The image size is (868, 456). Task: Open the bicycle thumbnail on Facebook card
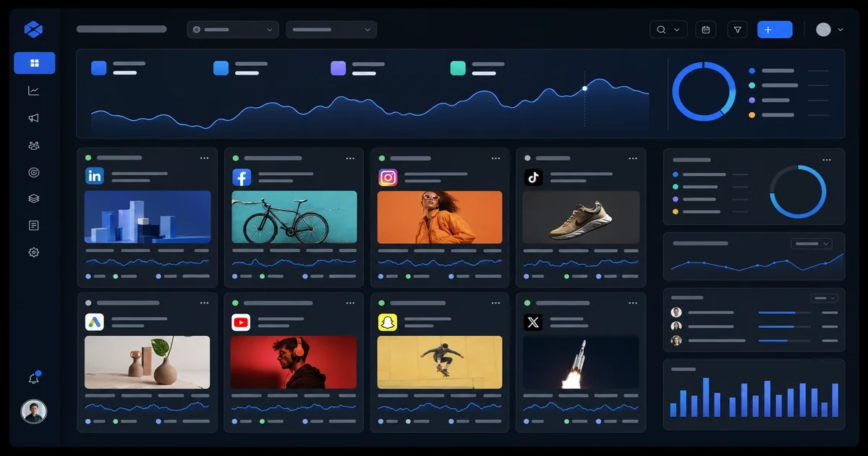click(294, 217)
